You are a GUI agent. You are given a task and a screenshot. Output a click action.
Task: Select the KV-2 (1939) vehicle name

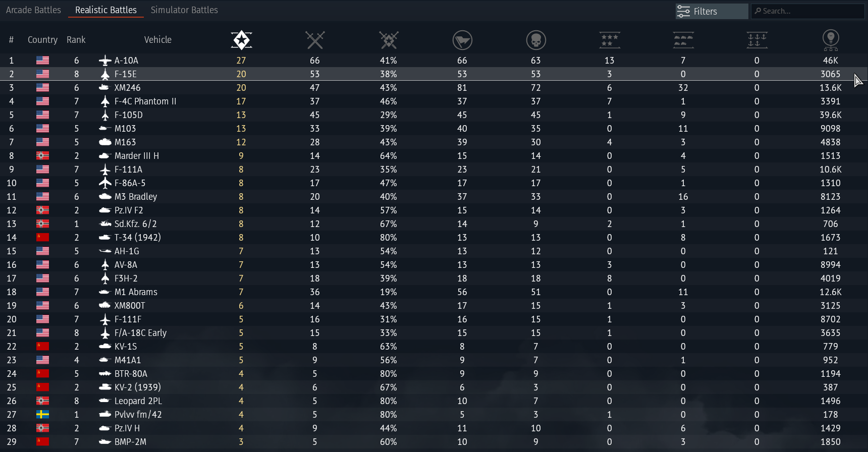coord(138,387)
